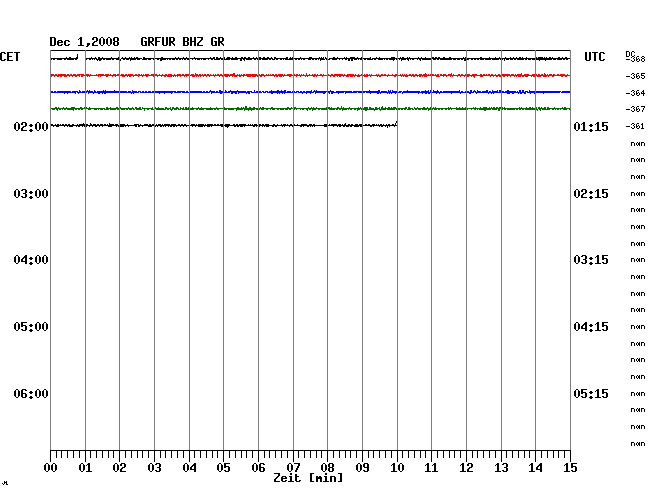
Task: Click the blue seismogram trace
Action: [x=310, y=92]
